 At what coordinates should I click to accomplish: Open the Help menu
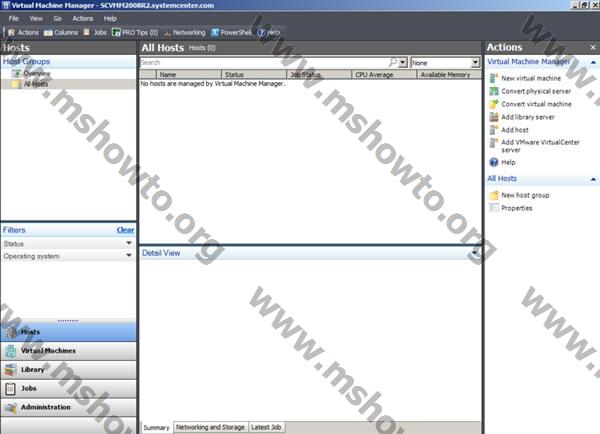point(110,18)
